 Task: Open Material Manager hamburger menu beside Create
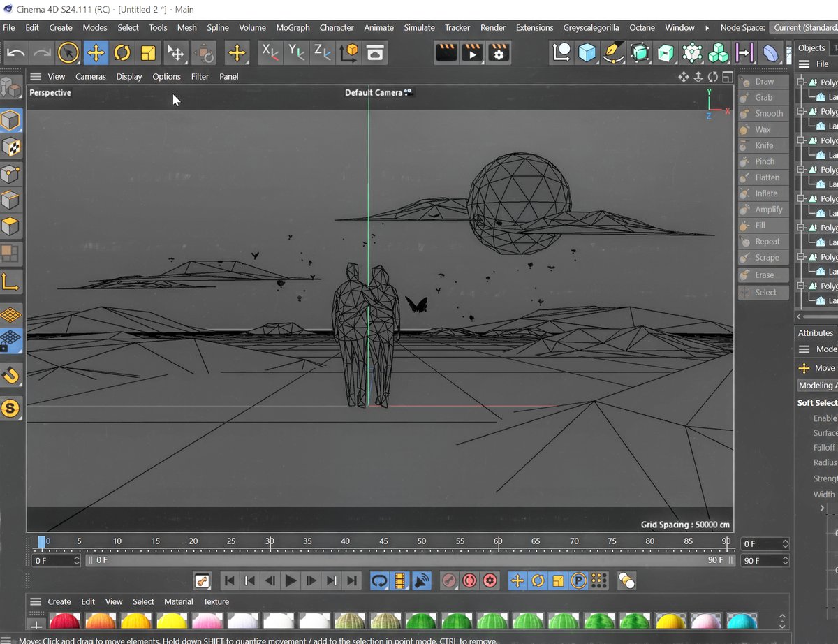coord(36,601)
